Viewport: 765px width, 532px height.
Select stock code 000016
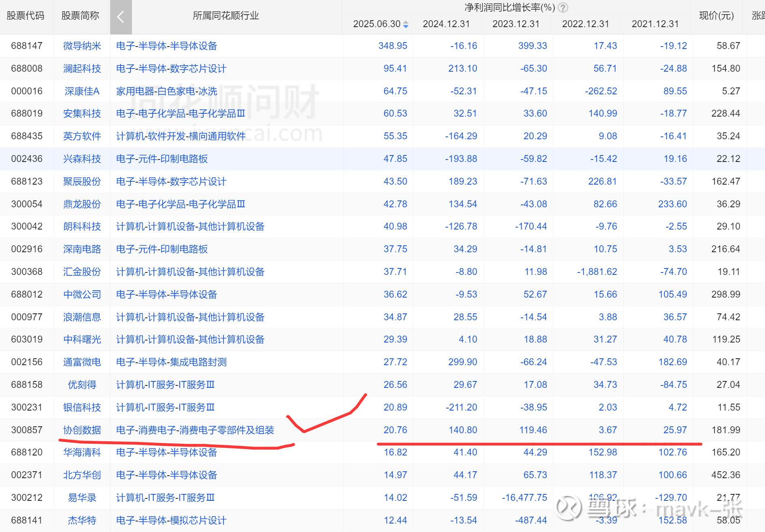27,91
